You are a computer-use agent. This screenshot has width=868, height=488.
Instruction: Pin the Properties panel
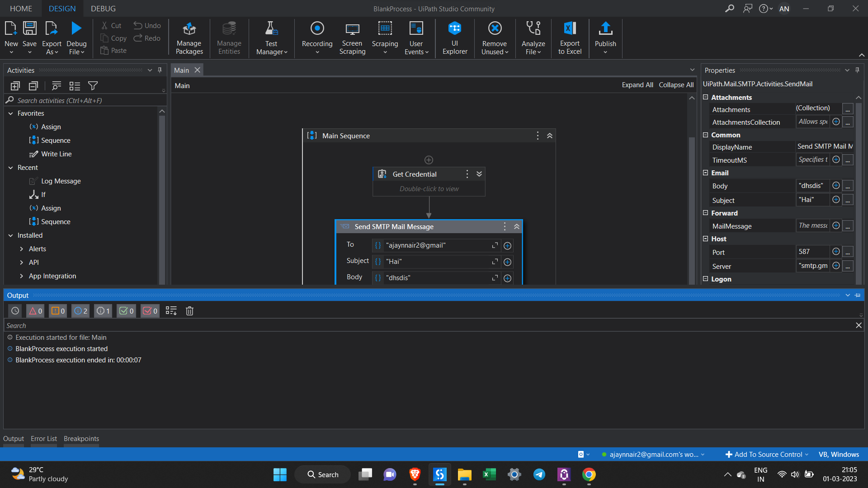(x=857, y=70)
